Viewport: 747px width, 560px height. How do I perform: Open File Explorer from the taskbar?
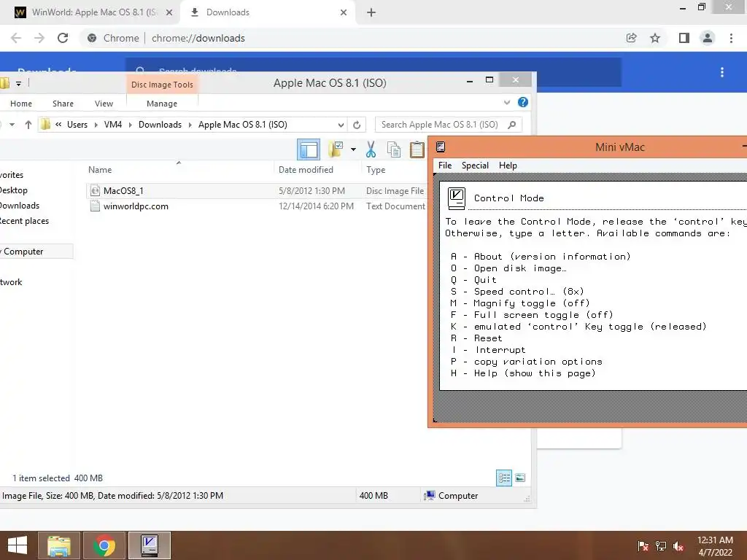pyautogui.click(x=58, y=545)
